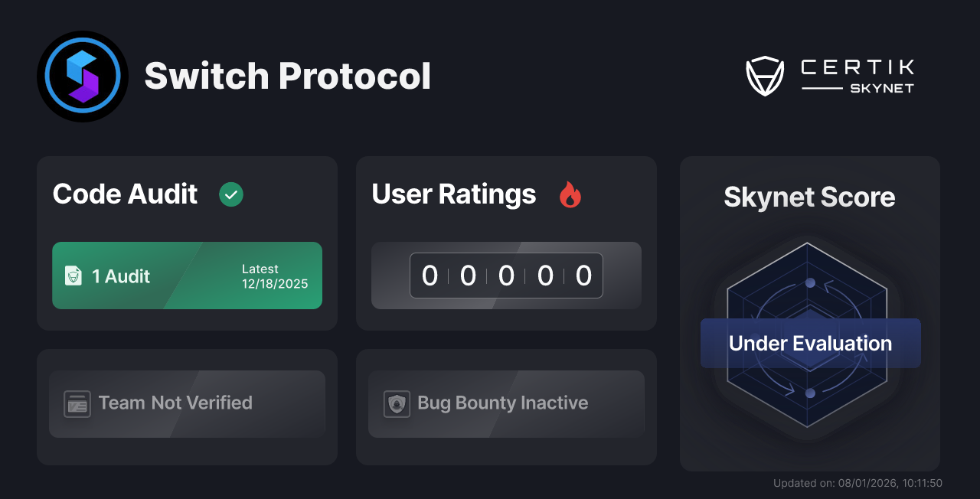Select the User Ratings section header
This screenshot has width=980, height=499.
tap(453, 194)
